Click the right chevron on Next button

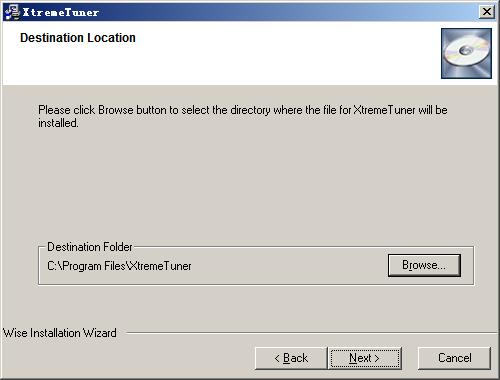[377, 359]
